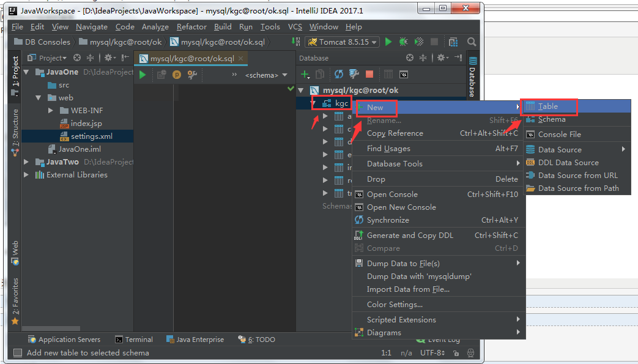The width and height of the screenshot is (638, 364).
Task: Collapse all nodes in the Database panel
Action: (x=423, y=58)
